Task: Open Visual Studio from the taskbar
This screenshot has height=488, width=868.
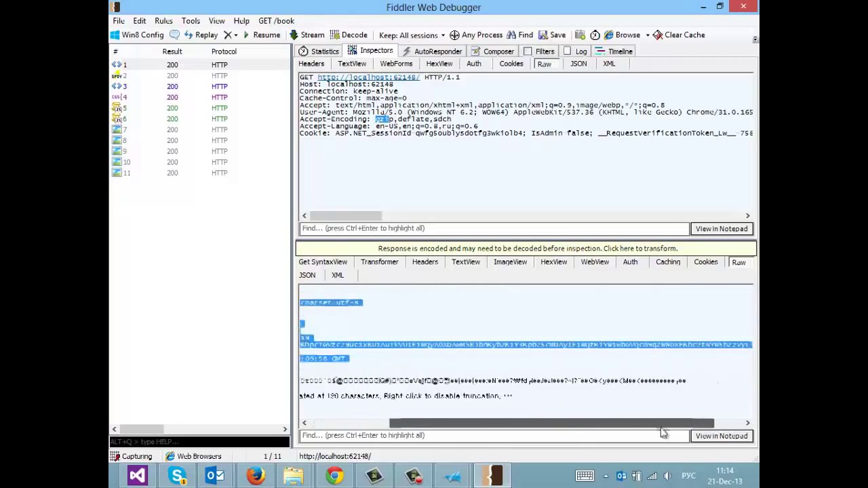Action: click(x=137, y=476)
